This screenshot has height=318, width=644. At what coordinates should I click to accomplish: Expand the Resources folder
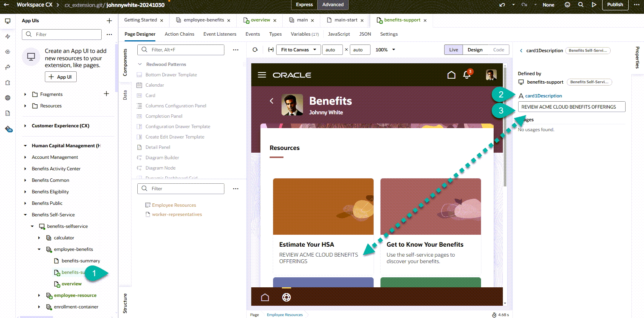pos(25,106)
